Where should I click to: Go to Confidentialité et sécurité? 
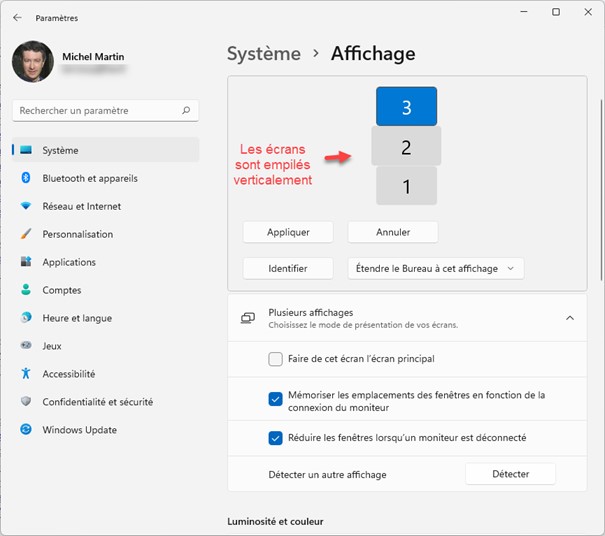coord(97,402)
